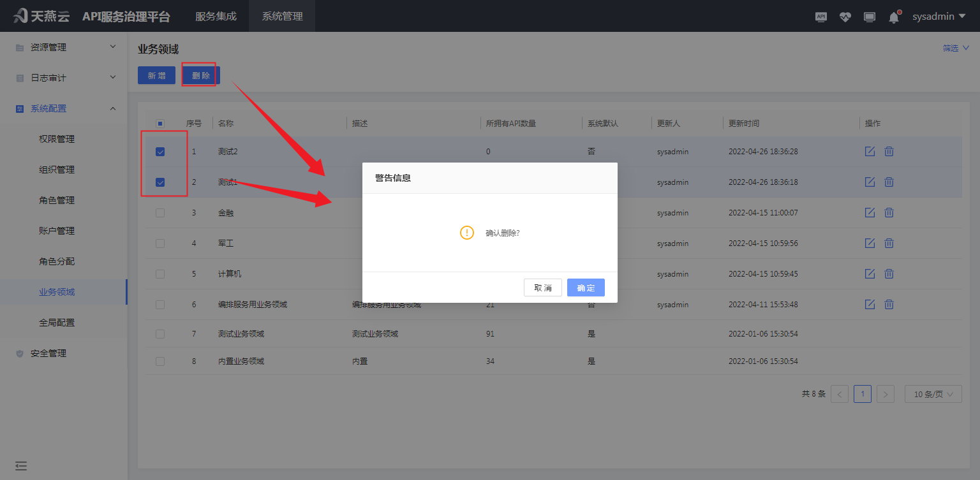Switch to the 服务集成 tab

pyautogui.click(x=215, y=17)
